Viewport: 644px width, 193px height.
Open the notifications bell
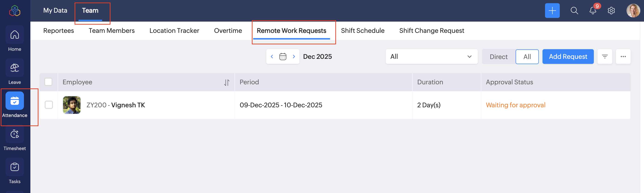593,11
